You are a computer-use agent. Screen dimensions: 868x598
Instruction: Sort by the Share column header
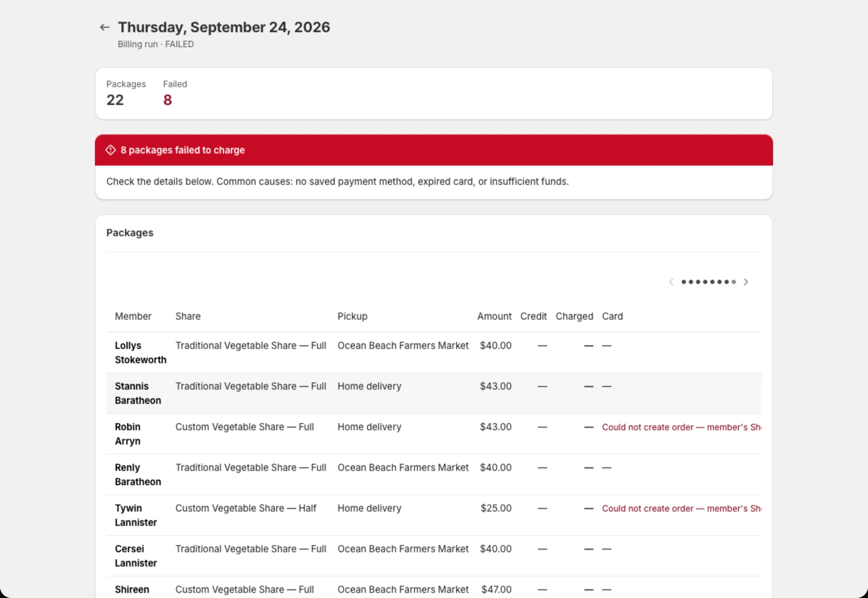coord(188,316)
